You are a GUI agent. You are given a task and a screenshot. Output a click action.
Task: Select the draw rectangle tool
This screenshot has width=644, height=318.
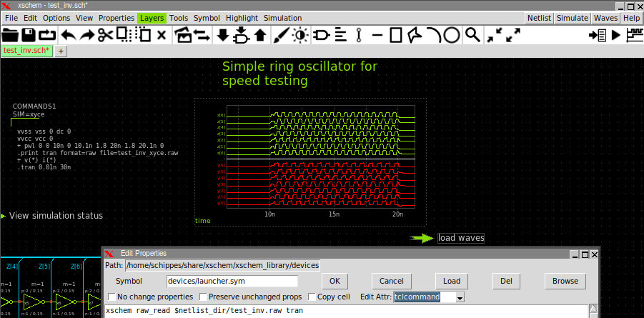(x=397, y=34)
